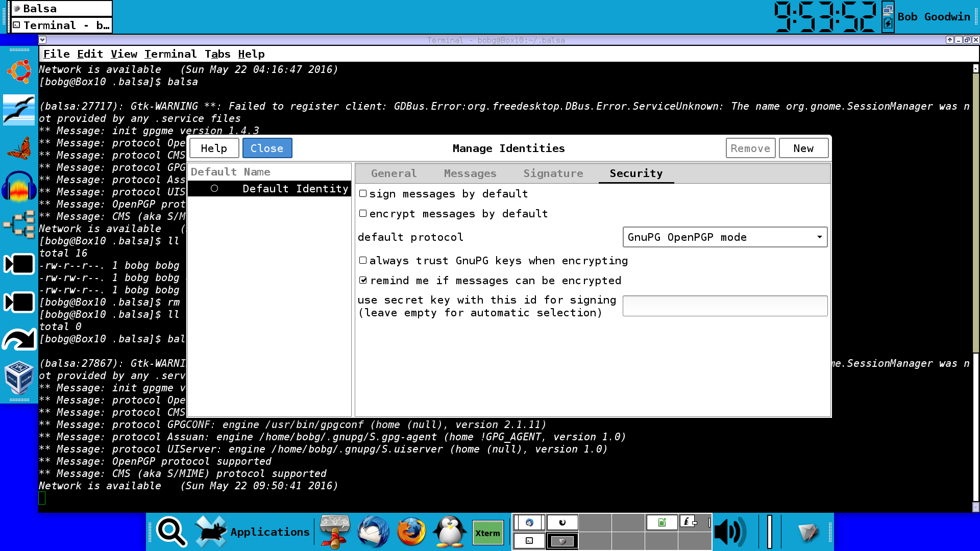Switch to the Messages tab

[470, 173]
